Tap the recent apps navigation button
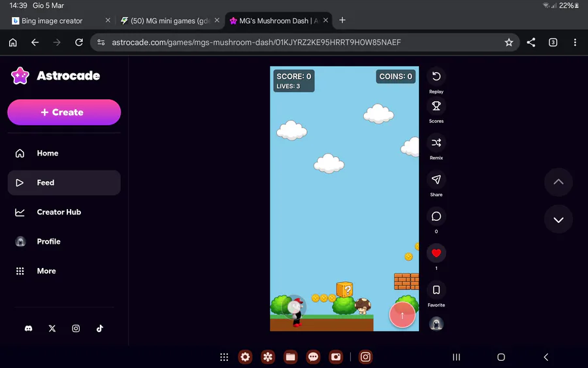 457,357
